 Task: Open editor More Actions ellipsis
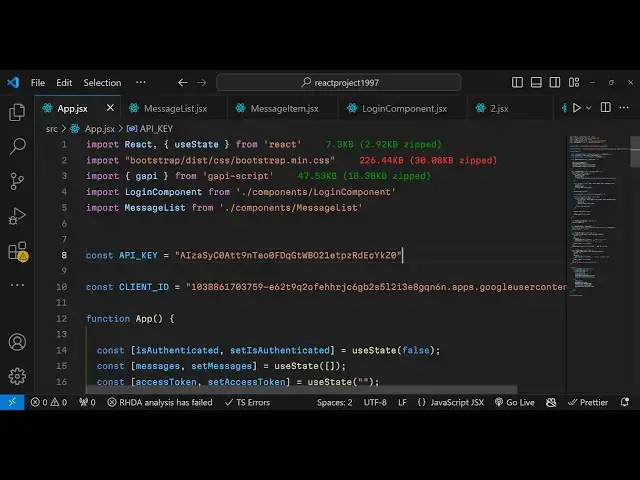pos(624,108)
